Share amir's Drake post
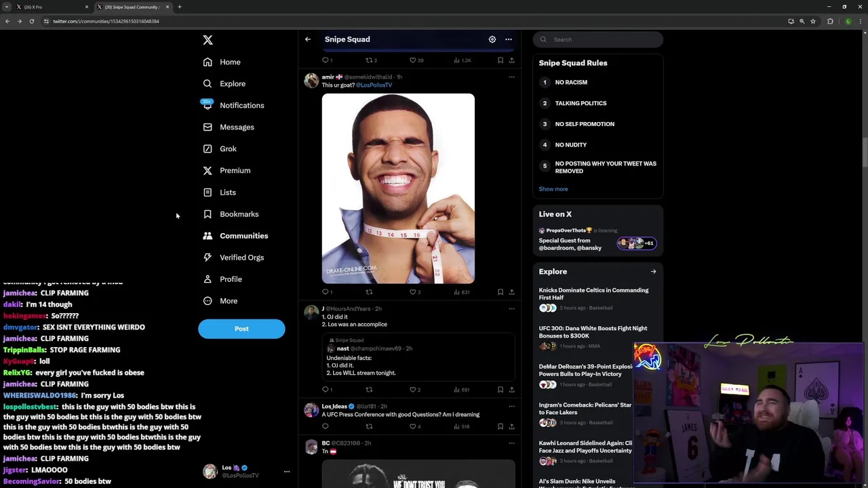The image size is (868, 488). tap(511, 292)
